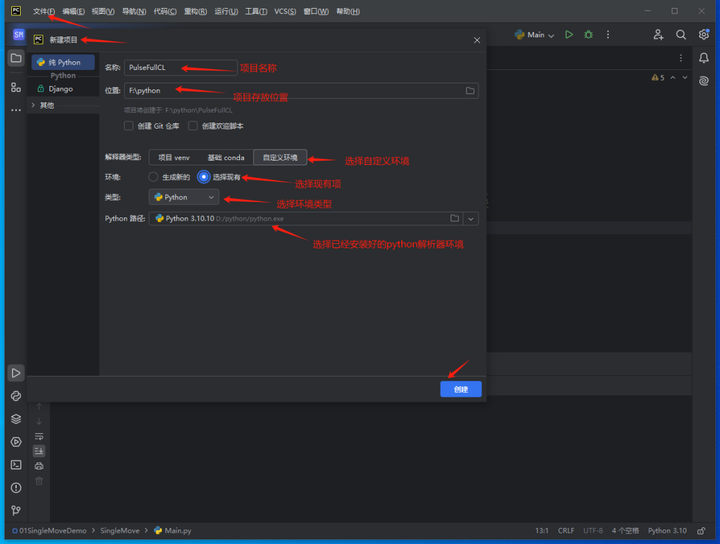Open the IDE settings gear
Screen dimensions: 720x544
click(703, 34)
